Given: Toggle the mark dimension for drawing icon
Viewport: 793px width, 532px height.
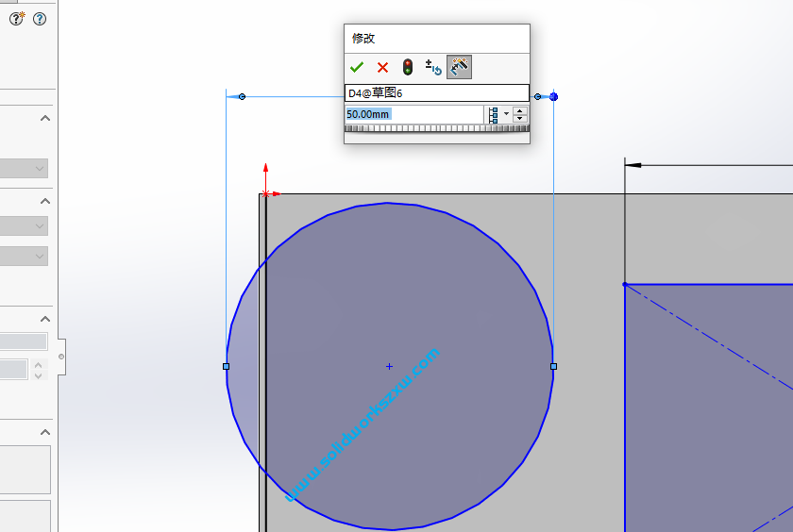Looking at the screenshot, I should (459, 67).
